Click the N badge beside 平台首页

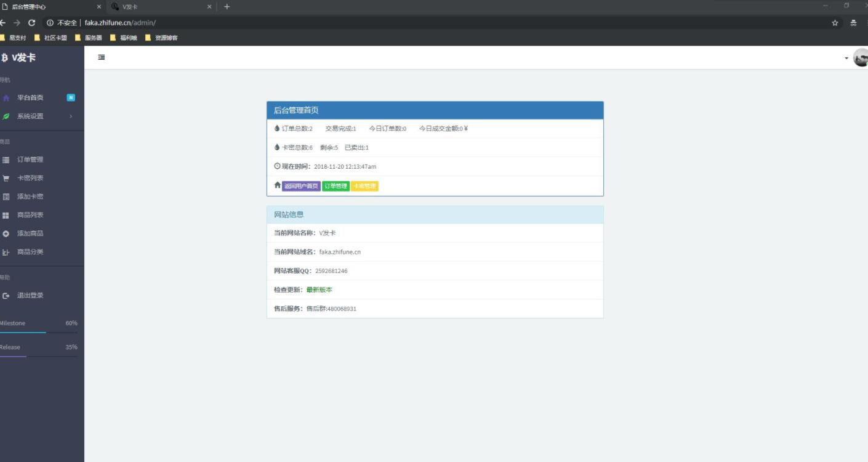pos(71,97)
